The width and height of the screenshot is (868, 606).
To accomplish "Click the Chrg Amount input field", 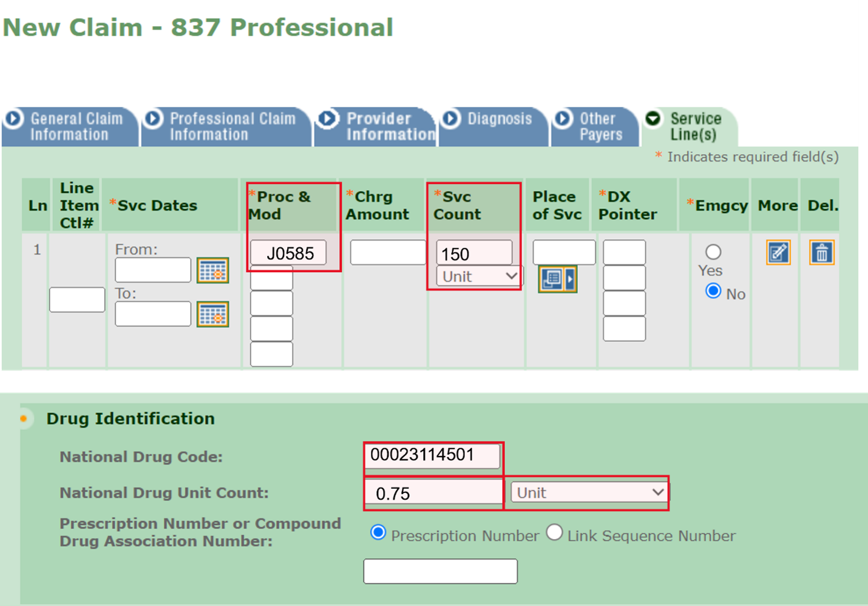I will [388, 252].
